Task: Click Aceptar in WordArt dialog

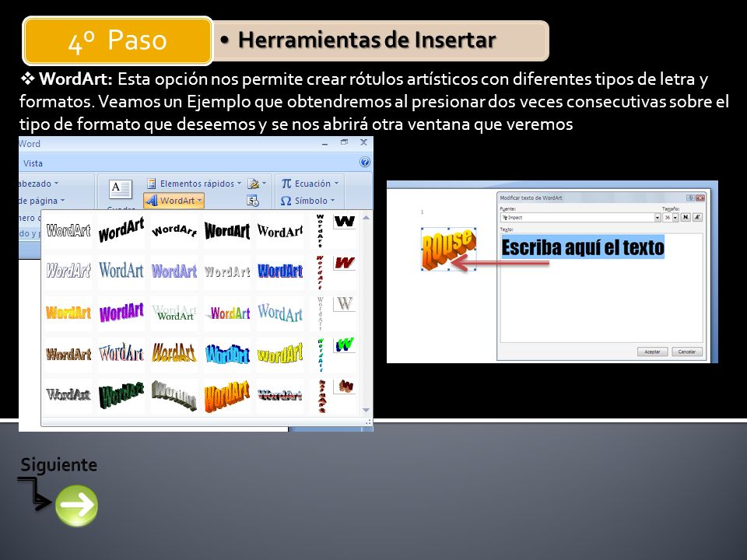Action: [x=652, y=352]
